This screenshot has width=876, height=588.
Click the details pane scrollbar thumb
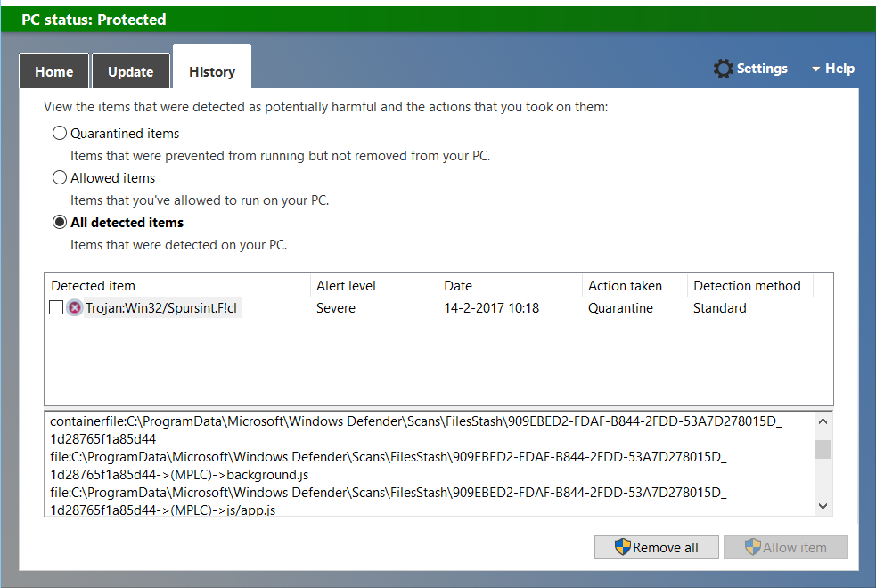[823, 449]
